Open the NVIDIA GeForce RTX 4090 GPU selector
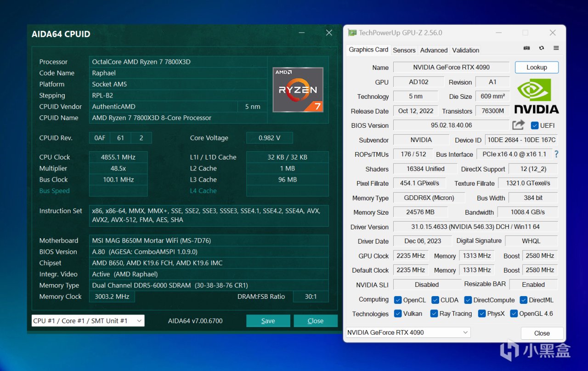This screenshot has height=371, width=588. 408,332
